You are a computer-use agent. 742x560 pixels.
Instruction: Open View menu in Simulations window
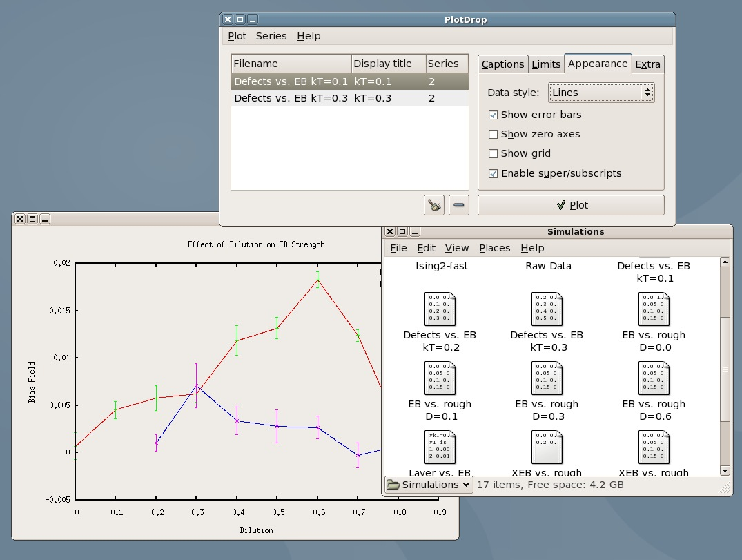tap(457, 248)
